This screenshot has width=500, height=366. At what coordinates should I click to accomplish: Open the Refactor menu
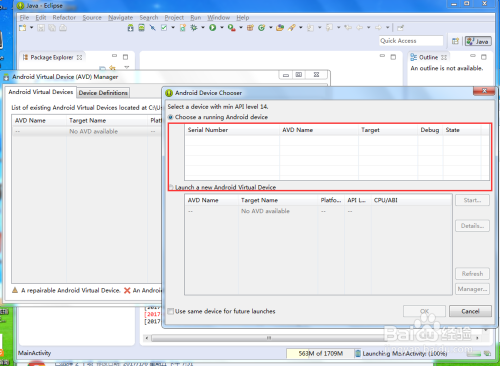click(x=64, y=17)
